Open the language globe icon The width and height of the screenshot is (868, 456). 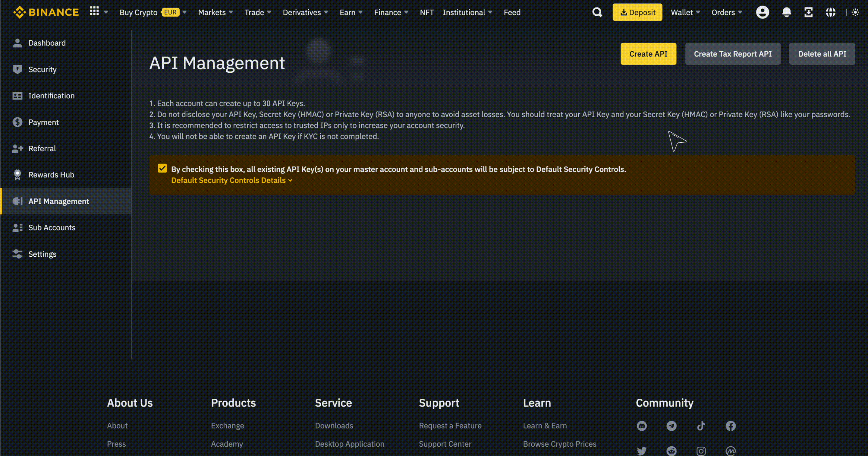[x=830, y=12]
